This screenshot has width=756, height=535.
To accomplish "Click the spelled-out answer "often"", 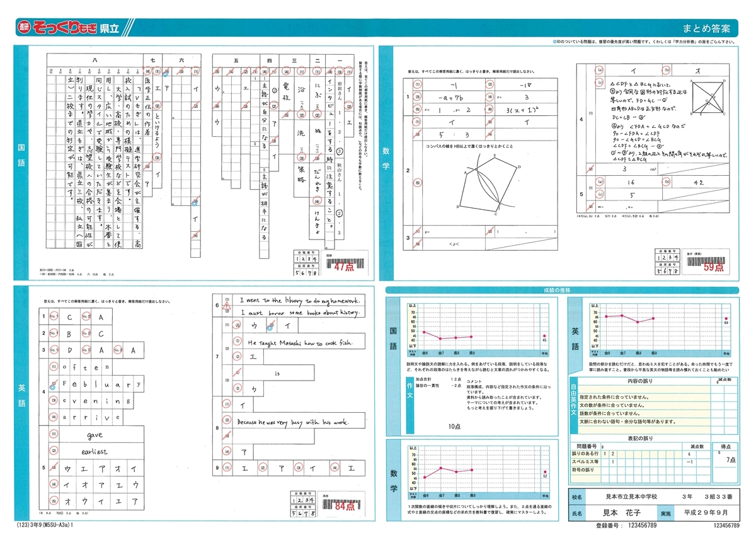I will pyautogui.click(x=86, y=367).
